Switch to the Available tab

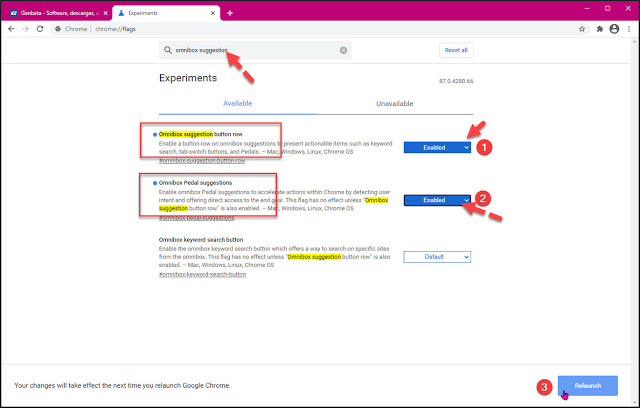point(238,103)
